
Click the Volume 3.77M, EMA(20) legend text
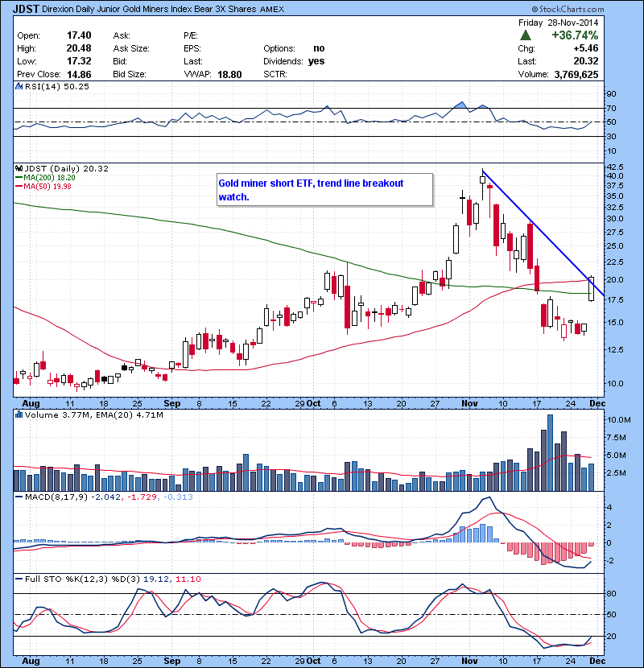tap(93, 414)
